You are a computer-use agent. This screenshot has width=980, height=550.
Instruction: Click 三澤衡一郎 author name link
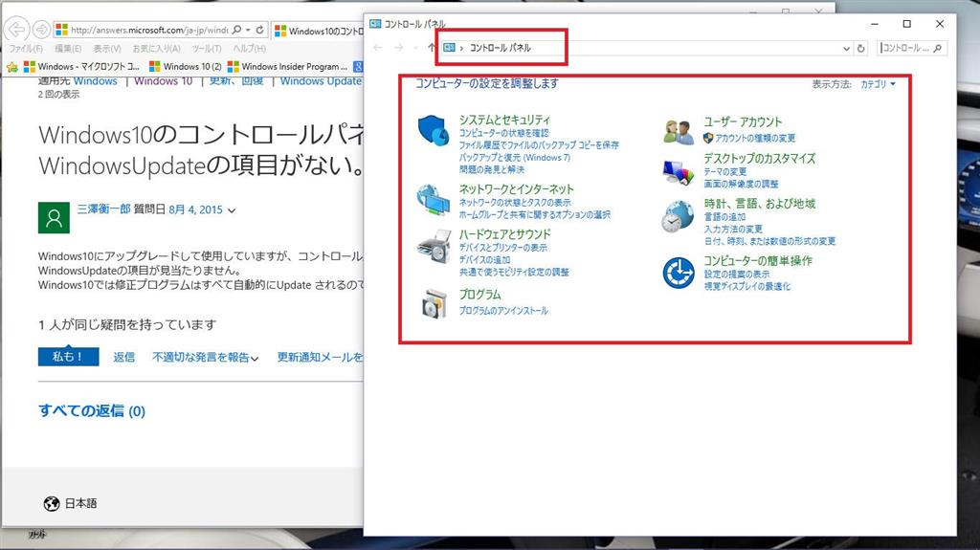pyautogui.click(x=103, y=209)
